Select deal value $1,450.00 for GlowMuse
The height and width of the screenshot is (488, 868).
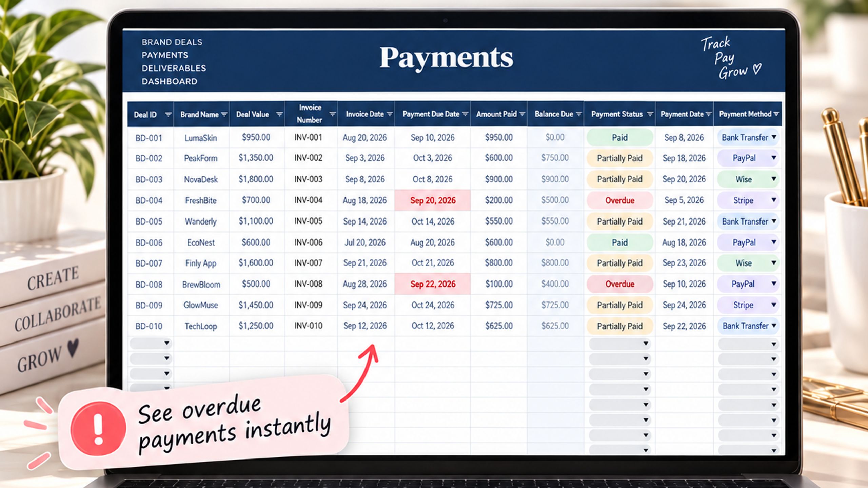click(x=256, y=305)
